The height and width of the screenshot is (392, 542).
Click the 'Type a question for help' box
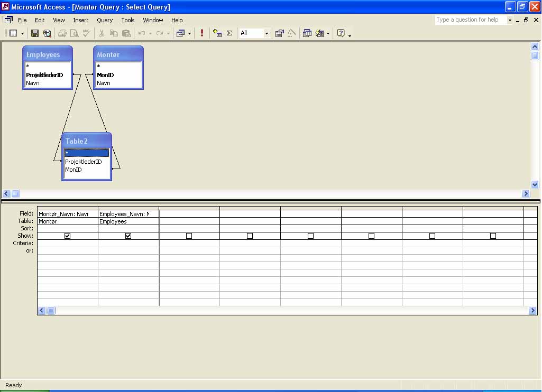click(x=471, y=20)
